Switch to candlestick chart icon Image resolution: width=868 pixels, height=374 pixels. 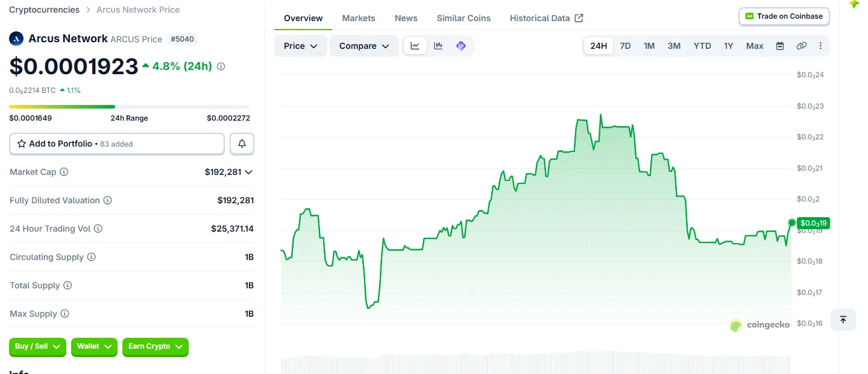438,46
